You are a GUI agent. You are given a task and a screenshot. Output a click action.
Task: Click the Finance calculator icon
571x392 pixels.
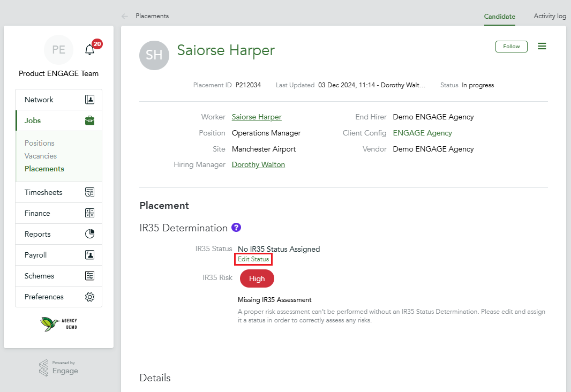click(x=89, y=213)
